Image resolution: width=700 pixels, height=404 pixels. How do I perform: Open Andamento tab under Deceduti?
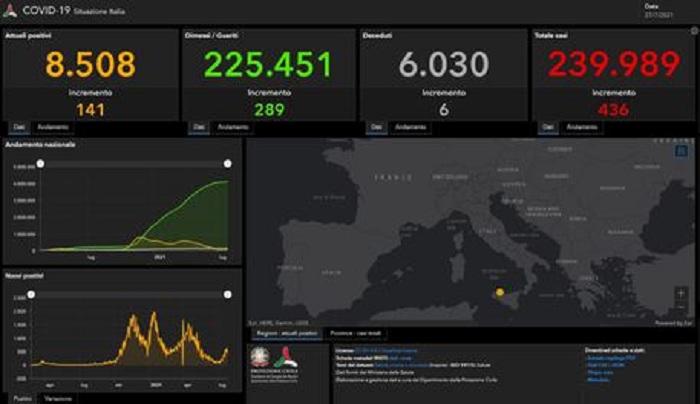(410, 127)
